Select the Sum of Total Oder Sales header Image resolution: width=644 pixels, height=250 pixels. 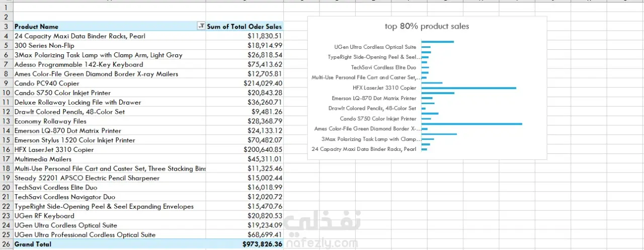245,26
